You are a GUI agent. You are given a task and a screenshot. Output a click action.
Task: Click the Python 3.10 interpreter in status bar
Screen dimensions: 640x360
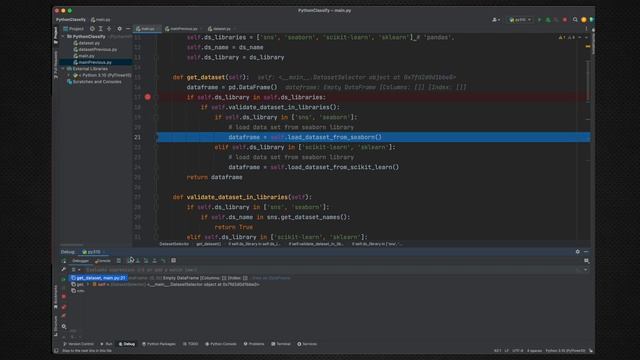(x=565, y=351)
